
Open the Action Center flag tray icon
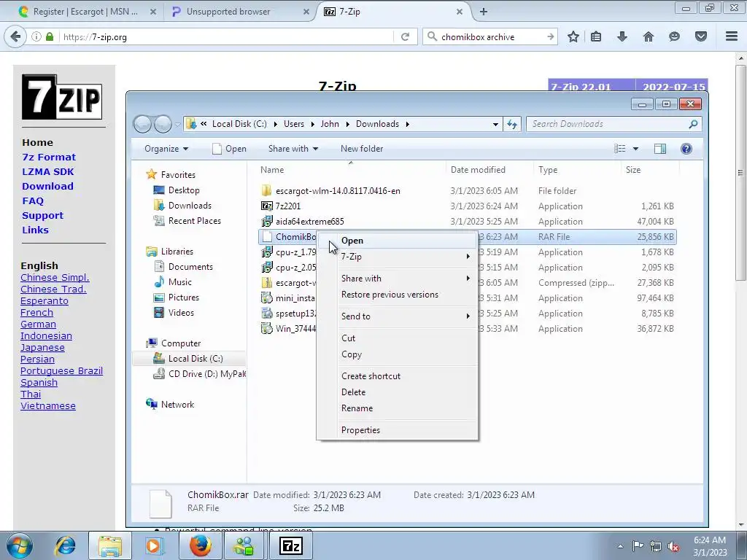pyautogui.click(x=638, y=545)
